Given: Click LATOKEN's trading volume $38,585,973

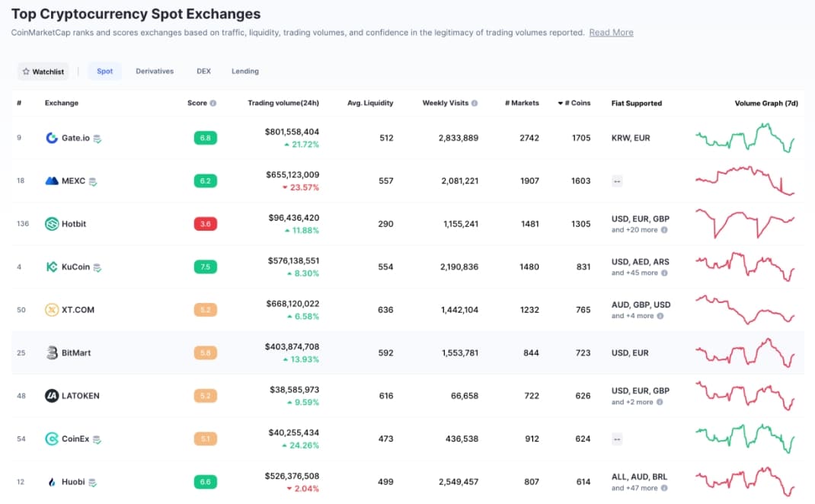Looking at the screenshot, I should [x=294, y=390].
